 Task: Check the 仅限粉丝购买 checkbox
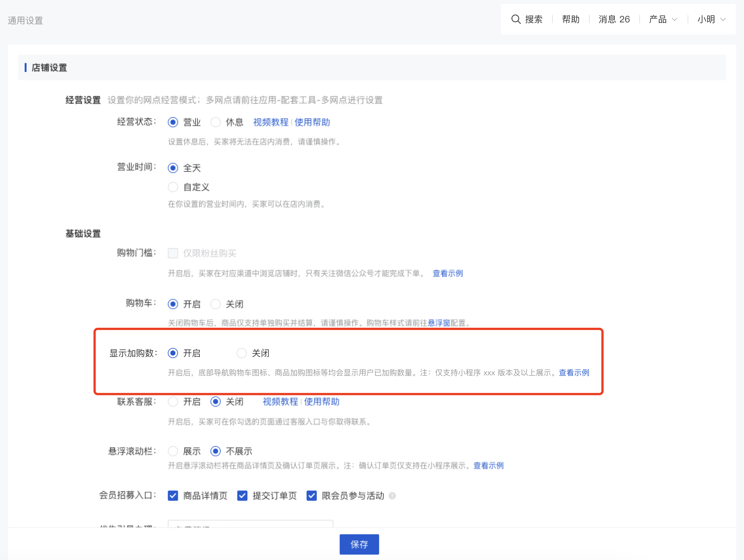(x=173, y=253)
